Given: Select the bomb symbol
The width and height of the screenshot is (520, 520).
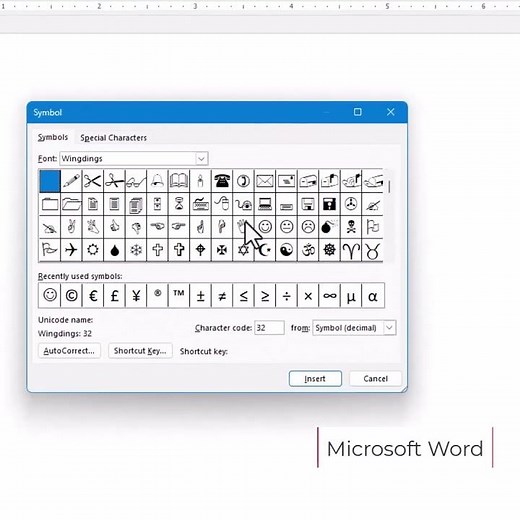Looking at the screenshot, I should tap(329, 227).
